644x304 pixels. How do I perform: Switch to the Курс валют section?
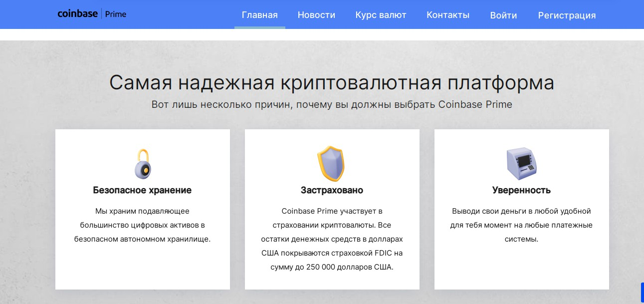[x=381, y=15]
